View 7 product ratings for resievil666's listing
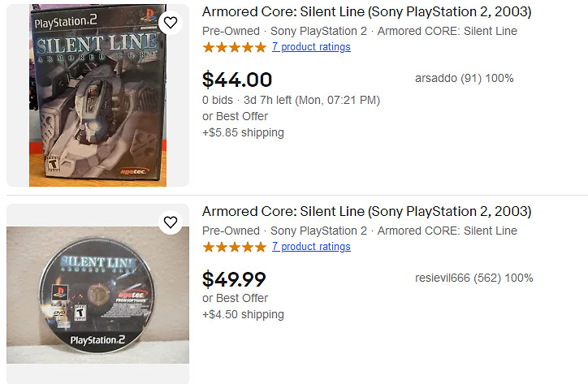Image resolution: width=588 pixels, height=384 pixels. (311, 247)
